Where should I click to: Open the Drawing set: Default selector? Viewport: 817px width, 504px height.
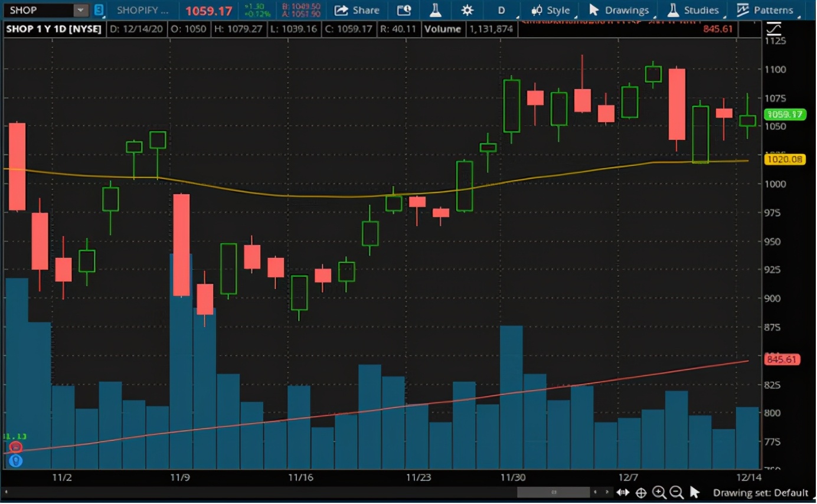click(x=760, y=492)
